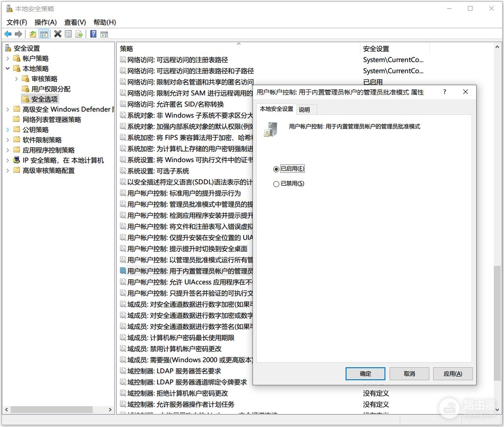Switch to the 本地安全设置 tab
504x427 pixels.
tap(277, 109)
